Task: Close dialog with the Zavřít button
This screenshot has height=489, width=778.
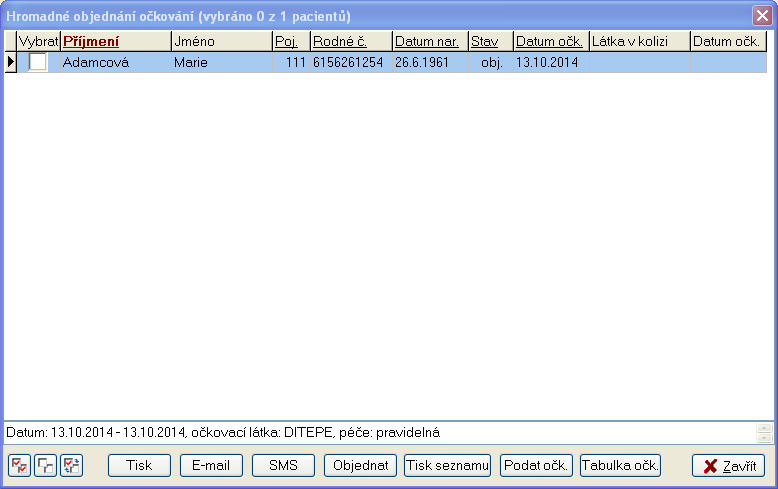Action: click(728, 466)
